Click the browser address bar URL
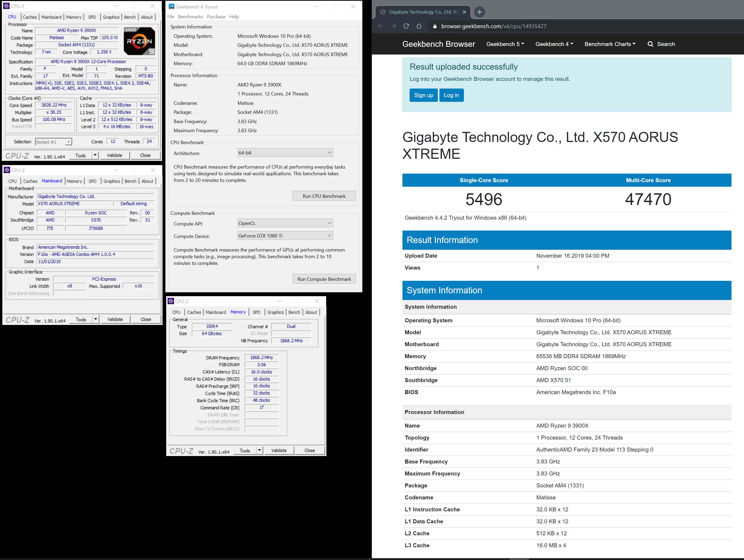744x560 pixels. (493, 26)
